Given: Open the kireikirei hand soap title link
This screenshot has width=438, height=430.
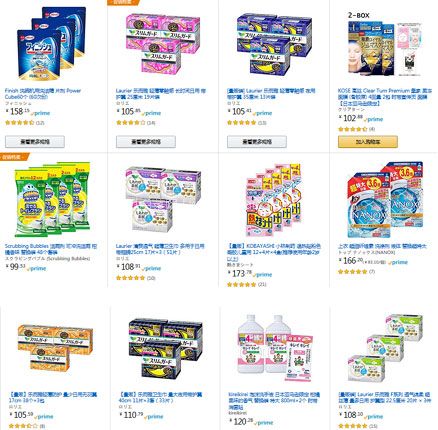Looking at the screenshot, I should 274,401.
